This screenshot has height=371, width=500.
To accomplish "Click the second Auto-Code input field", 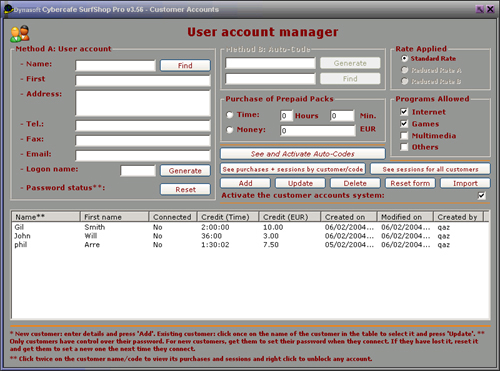I will (270, 79).
